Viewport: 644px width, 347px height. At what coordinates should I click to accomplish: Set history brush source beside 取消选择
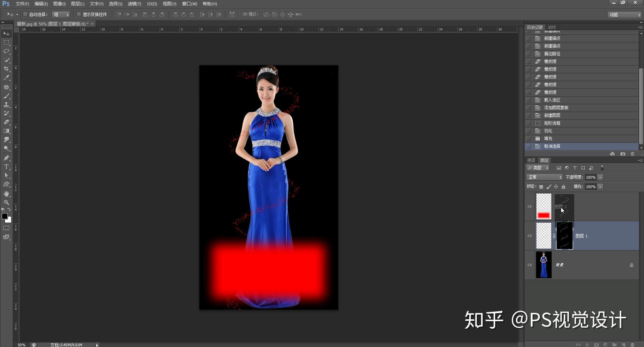528,146
